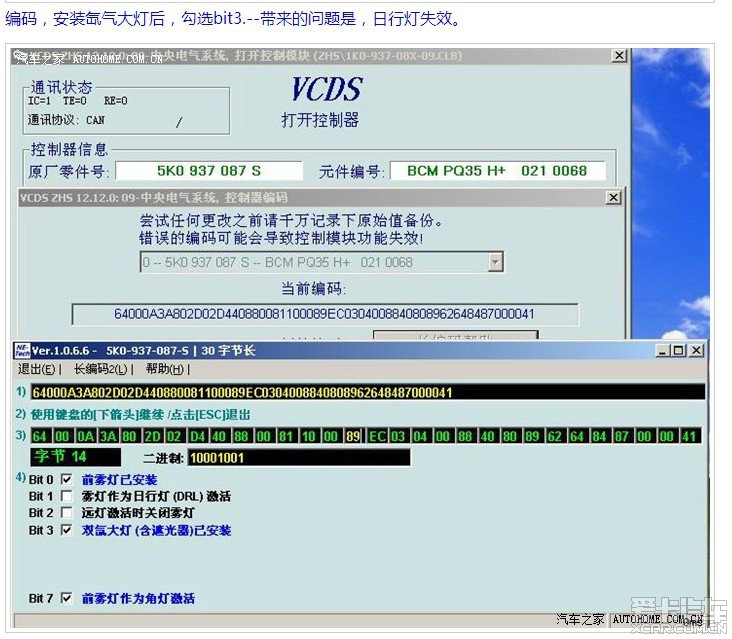Select the byte box 03

[x=398, y=436]
